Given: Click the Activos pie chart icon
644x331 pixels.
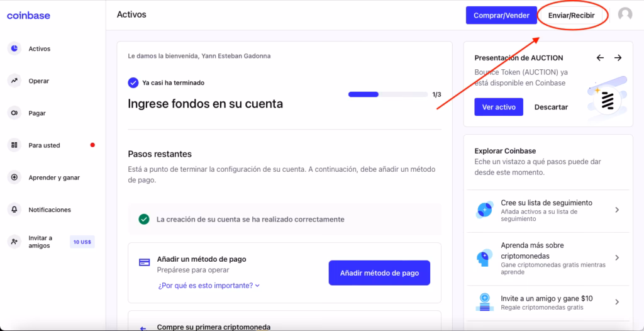Looking at the screenshot, I should coord(14,48).
